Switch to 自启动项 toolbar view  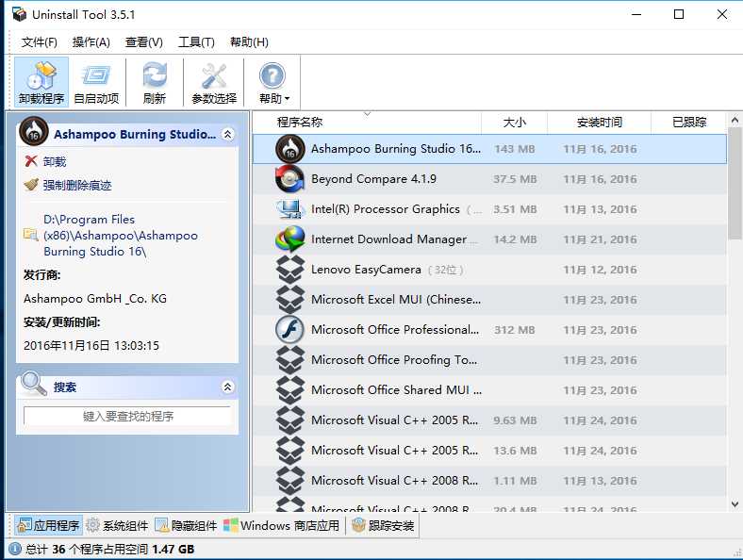(x=96, y=82)
